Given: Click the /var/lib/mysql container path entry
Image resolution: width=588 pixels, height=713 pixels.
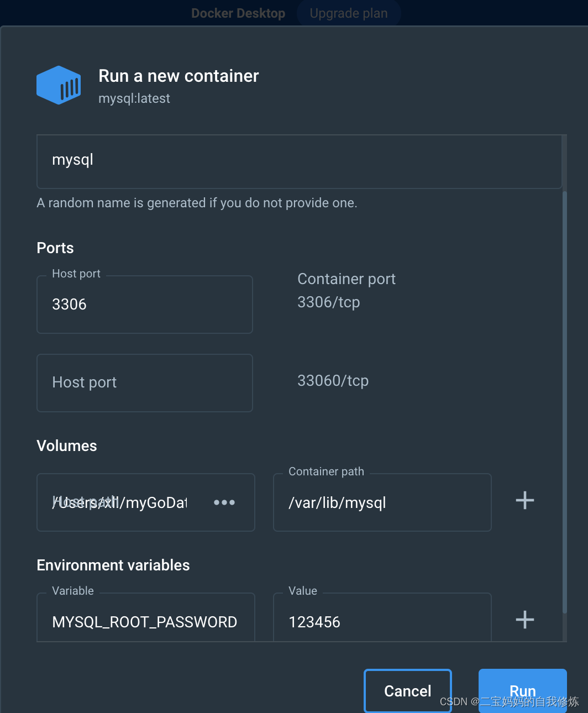Looking at the screenshot, I should 337,502.
